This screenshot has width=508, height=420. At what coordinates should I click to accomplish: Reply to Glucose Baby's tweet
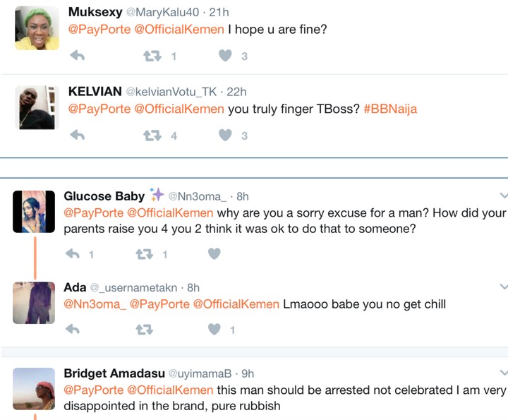click(73, 253)
